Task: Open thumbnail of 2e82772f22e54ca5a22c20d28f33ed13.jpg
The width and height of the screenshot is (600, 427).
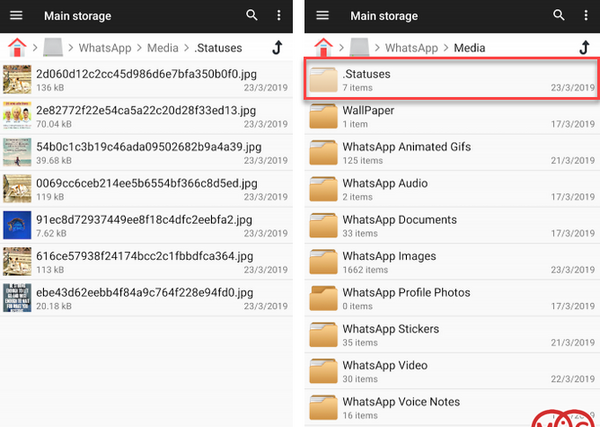Action: point(17,116)
